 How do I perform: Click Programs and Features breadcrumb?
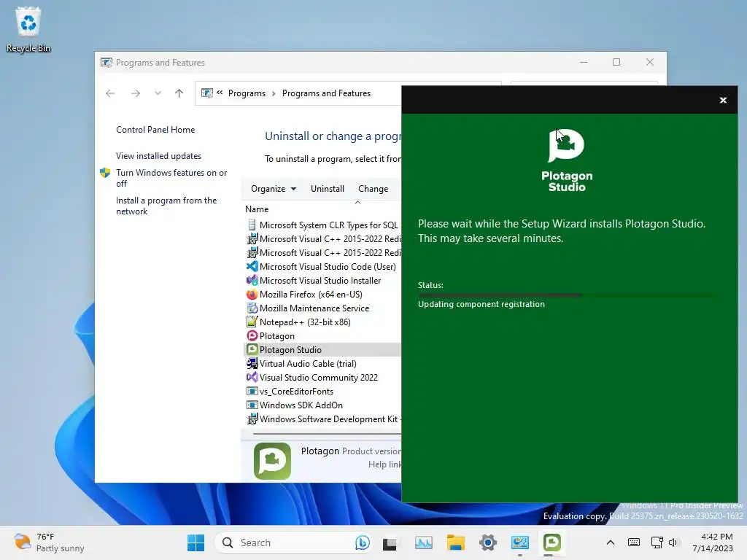click(x=326, y=93)
